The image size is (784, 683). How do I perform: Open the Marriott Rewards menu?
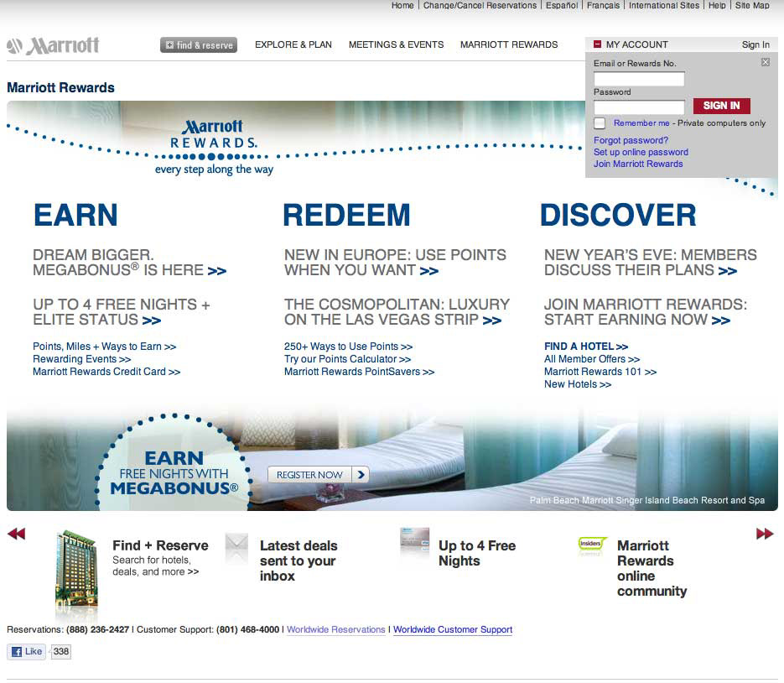(508, 44)
